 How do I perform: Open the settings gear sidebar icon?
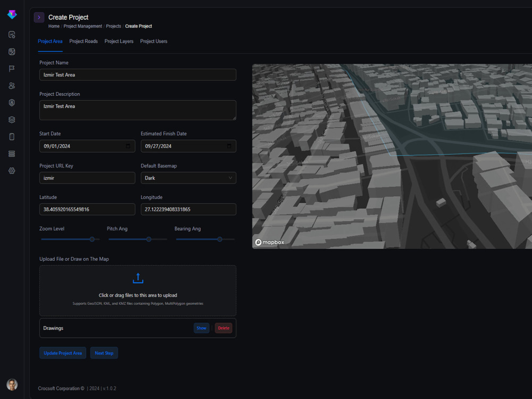(12, 171)
